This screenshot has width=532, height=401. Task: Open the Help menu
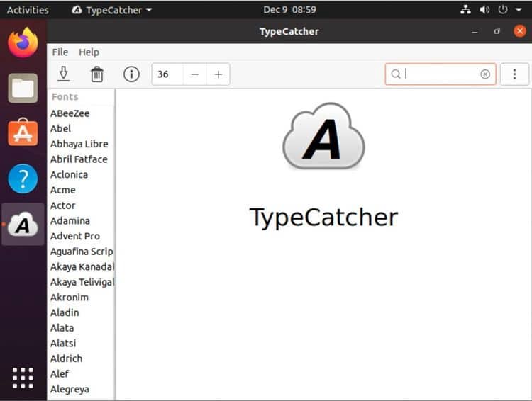tap(89, 52)
